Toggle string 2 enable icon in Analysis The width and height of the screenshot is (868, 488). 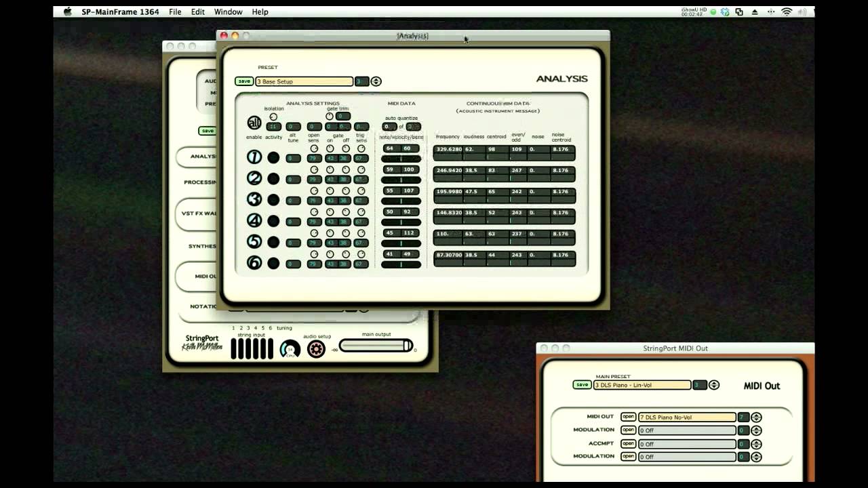coord(254,178)
